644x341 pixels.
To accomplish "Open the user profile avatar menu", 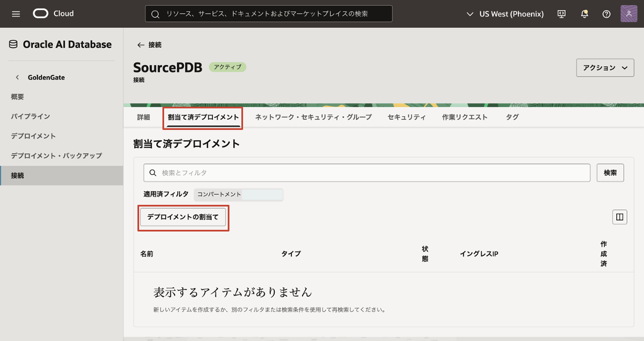I will coord(629,14).
